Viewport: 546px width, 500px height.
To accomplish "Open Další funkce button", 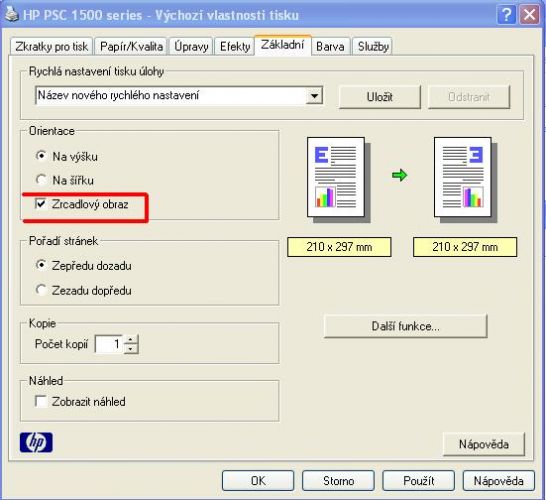I will coord(405,326).
